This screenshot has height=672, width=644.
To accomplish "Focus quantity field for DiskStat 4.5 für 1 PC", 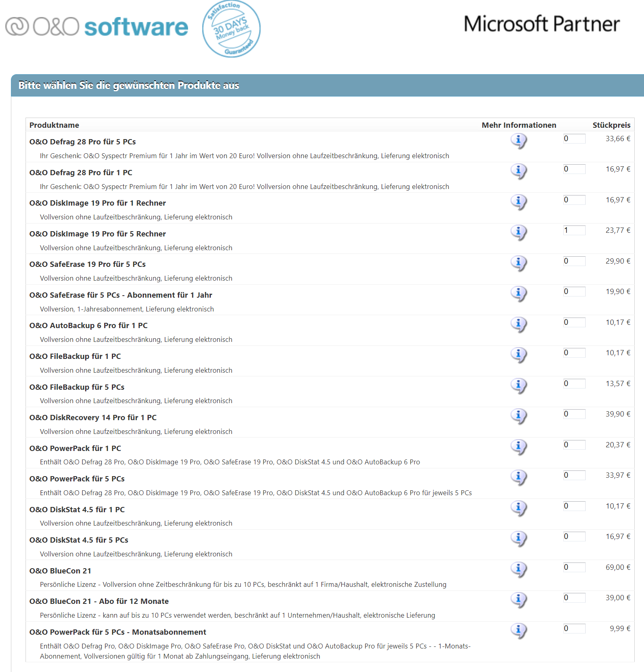I will point(574,506).
